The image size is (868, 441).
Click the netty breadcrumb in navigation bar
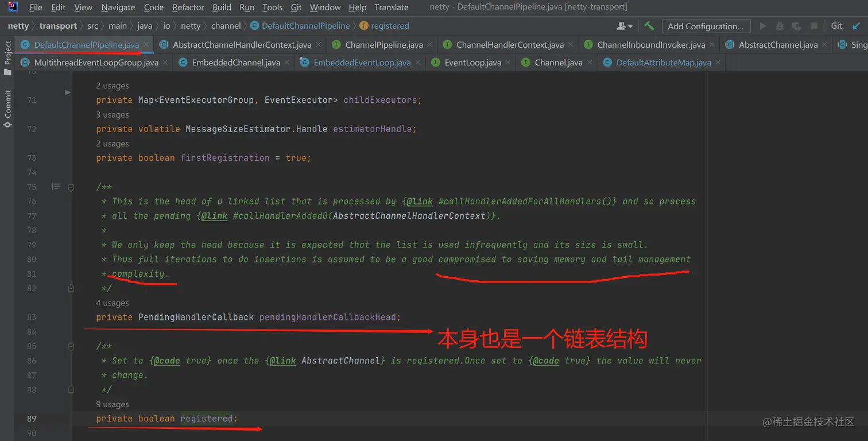click(18, 26)
